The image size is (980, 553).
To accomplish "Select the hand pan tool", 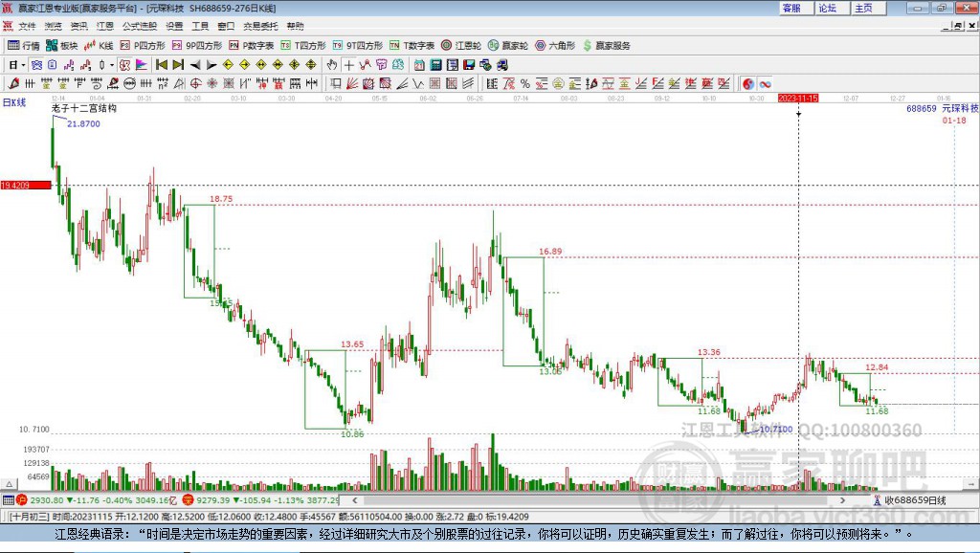I will [332, 65].
